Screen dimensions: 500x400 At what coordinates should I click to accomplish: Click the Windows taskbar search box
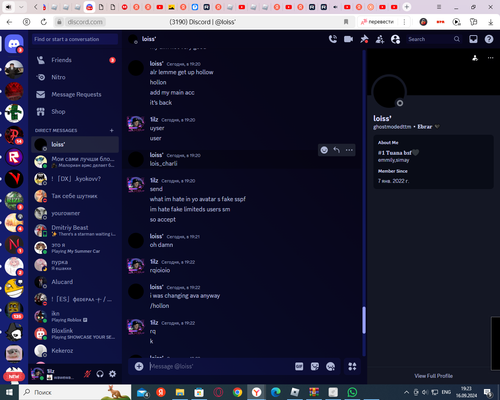click(75, 392)
